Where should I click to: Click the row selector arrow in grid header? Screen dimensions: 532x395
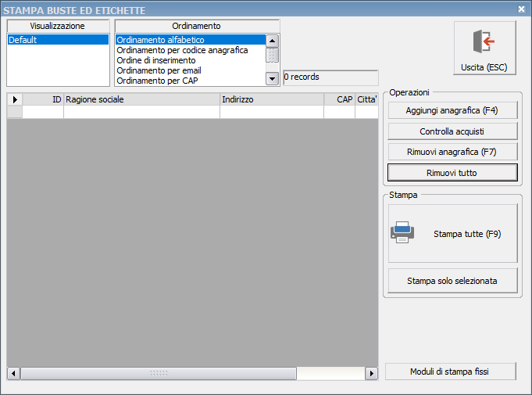tap(15, 99)
